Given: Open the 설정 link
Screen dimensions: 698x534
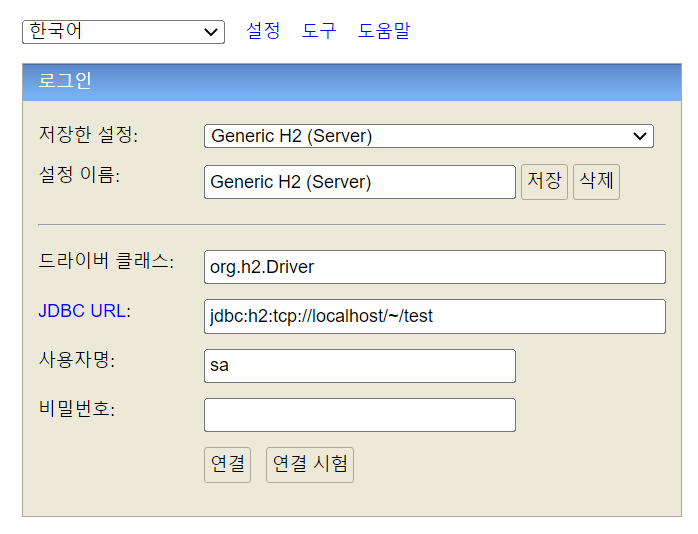Looking at the screenshot, I should (263, 31).
